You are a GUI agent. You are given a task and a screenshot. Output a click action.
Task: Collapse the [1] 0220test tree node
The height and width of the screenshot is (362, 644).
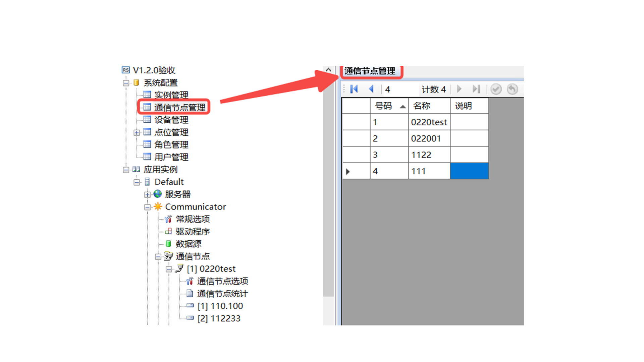[169, 269]
